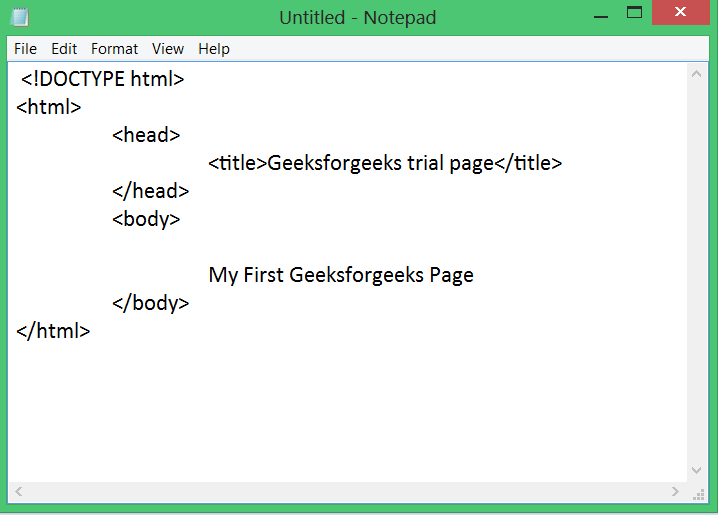718x515 pixels.
Task: Open the Format menu
Action: 114,49
